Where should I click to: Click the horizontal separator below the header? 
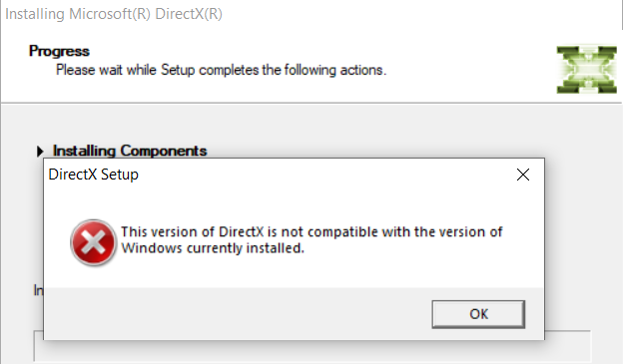pyautogui.click(x=311, y=103)
